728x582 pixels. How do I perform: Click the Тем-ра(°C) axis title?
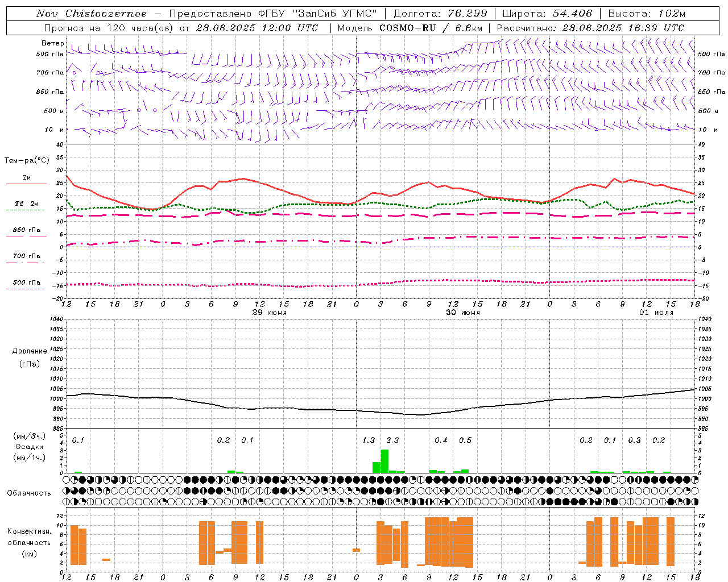click(x=27, y=161)
